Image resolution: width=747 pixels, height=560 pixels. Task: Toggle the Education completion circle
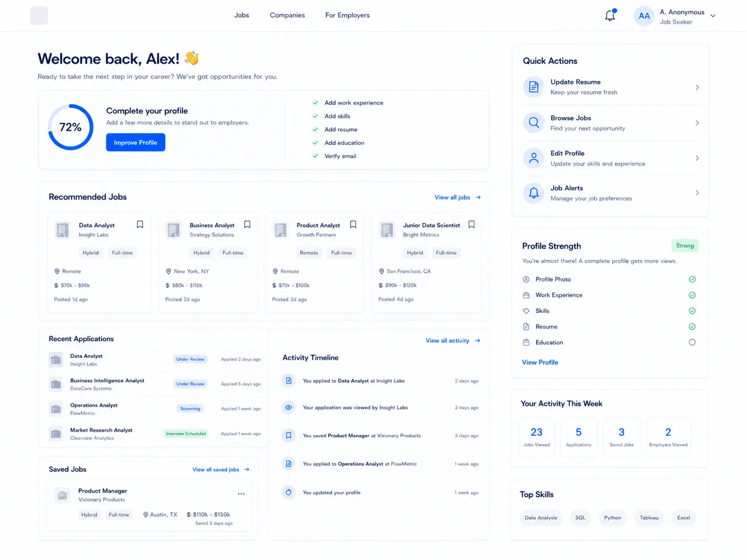click(692, 342)
